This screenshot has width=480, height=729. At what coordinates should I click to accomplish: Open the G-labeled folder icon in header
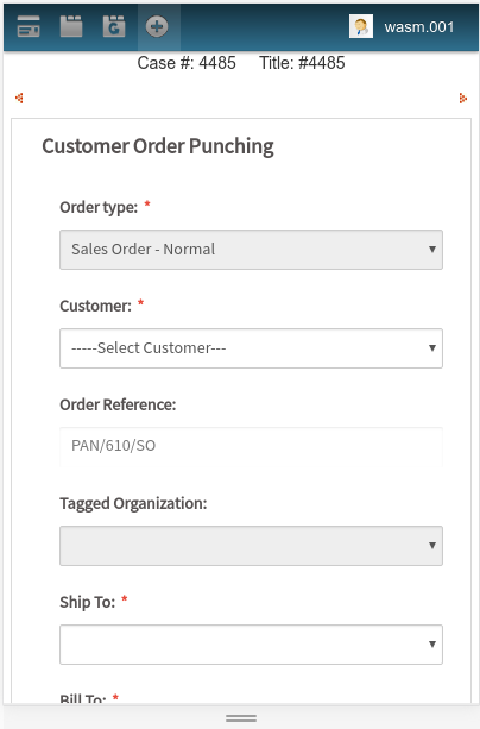(x=114, y=26)
